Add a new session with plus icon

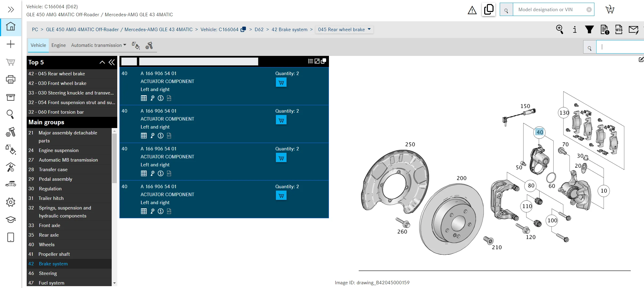point(11,44)
